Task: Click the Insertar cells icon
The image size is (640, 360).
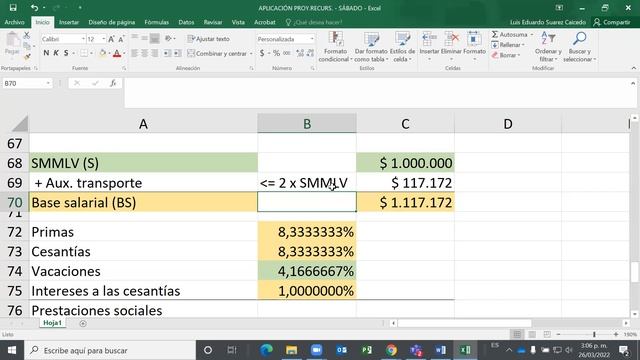Action: tap(429, 47)
